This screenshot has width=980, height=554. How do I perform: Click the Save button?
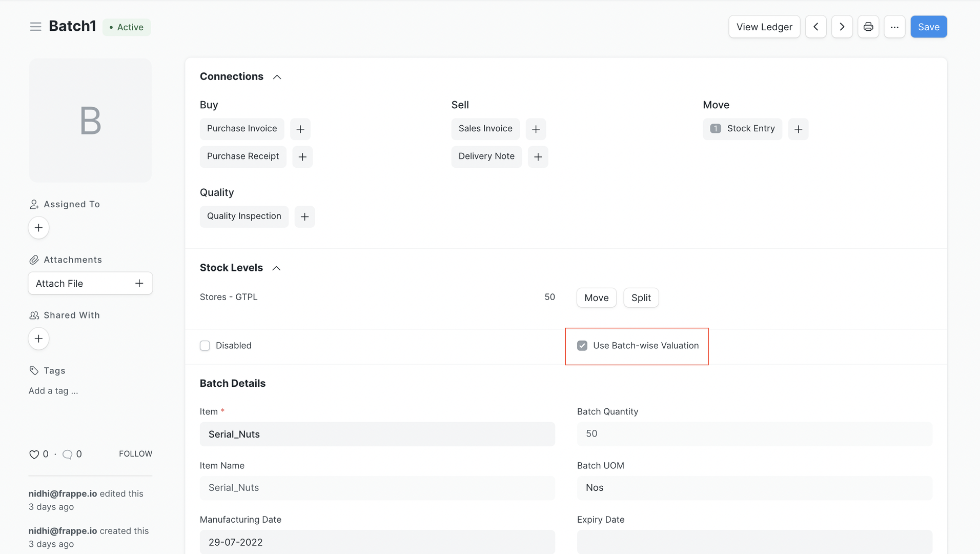point(928,27)
